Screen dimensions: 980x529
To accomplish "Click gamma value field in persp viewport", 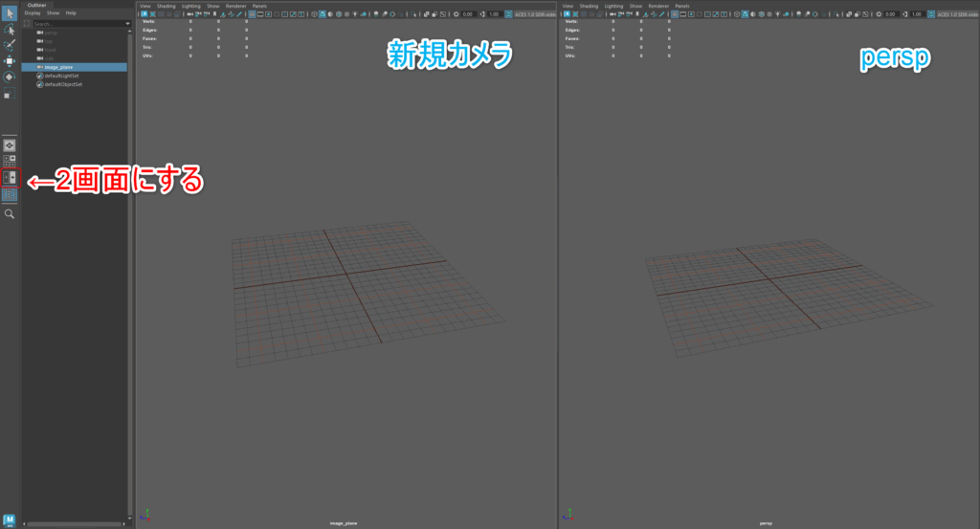I will (x=918, y=13).
